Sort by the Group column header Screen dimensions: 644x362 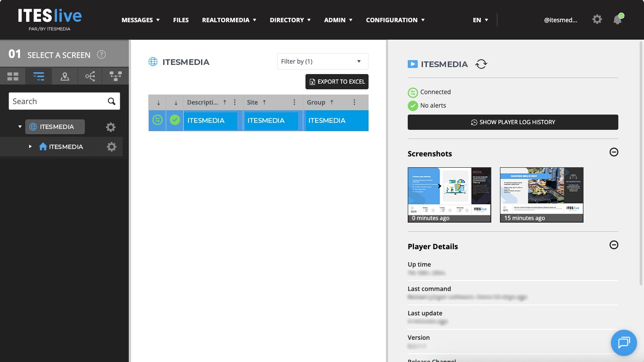(x=320, y=102)
